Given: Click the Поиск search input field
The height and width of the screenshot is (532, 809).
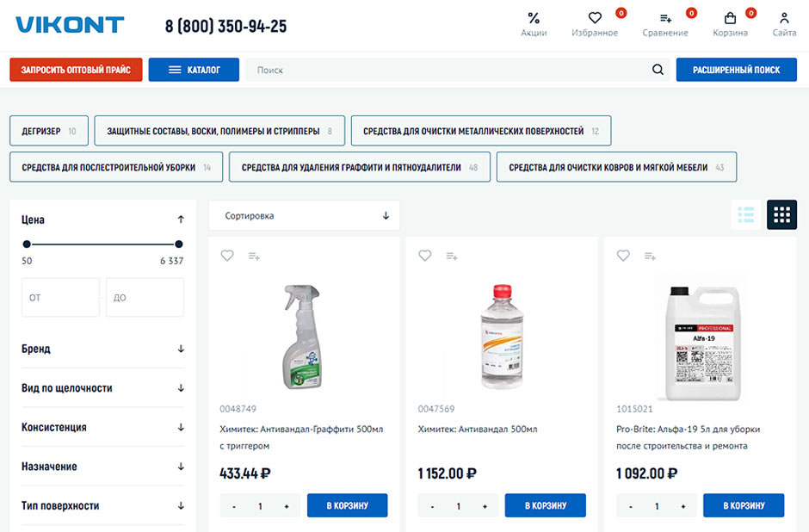Looking at the screenshot, I should [448, 70].
